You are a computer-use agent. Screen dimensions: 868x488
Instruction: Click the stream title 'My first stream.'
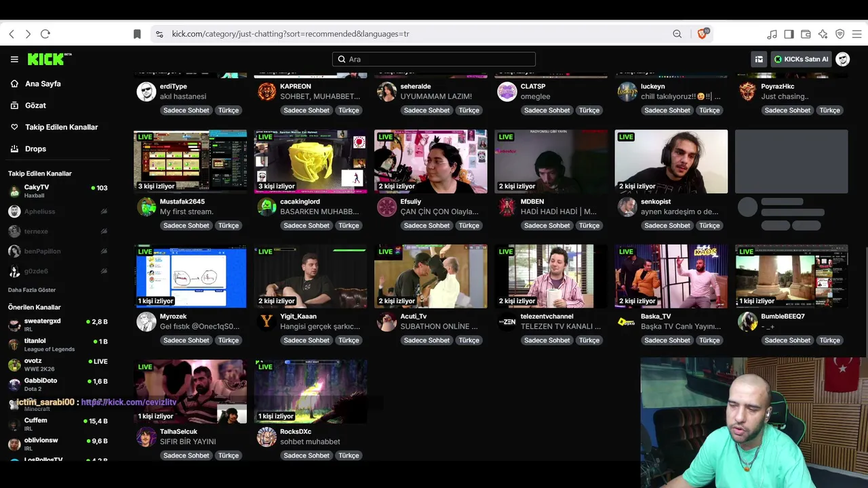[x=186, y=212]
